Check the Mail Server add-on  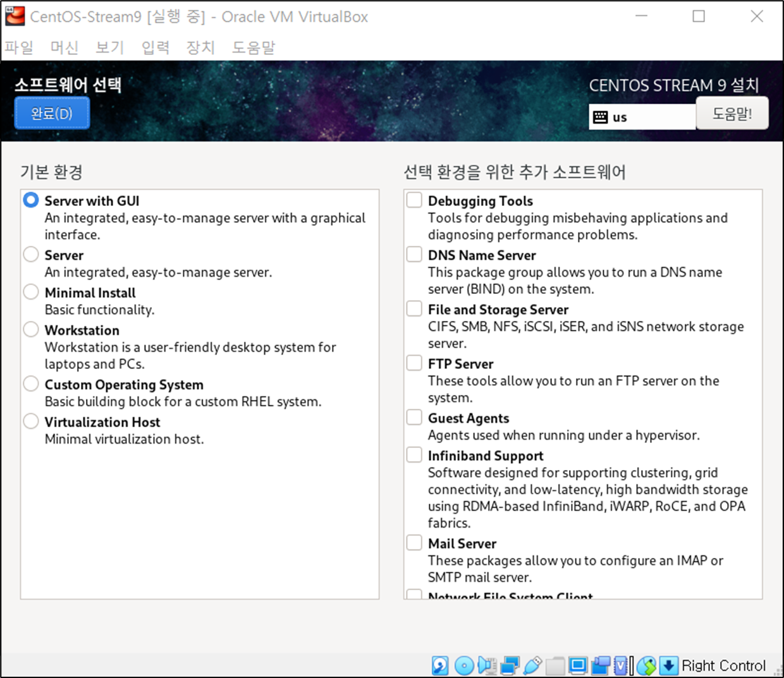coord(414,543)
